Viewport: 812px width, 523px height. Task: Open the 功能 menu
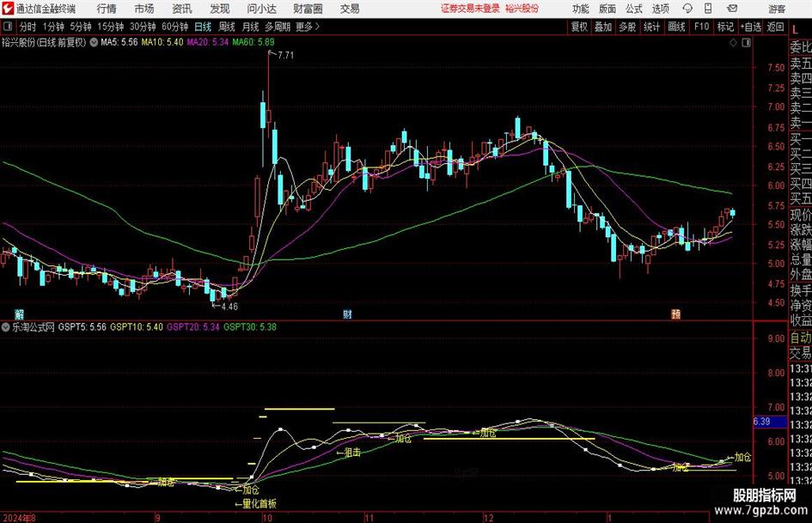(x=581, y=9)
